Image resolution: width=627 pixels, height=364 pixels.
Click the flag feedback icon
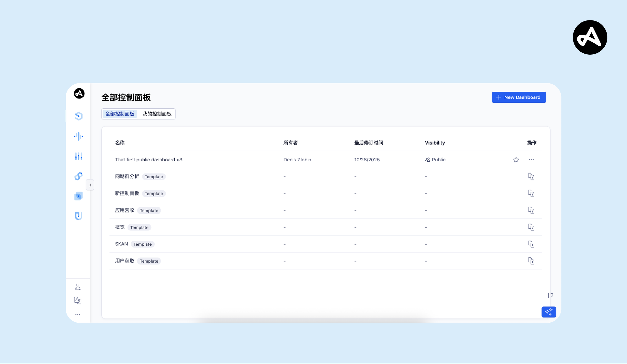click(x=550, y=295)
